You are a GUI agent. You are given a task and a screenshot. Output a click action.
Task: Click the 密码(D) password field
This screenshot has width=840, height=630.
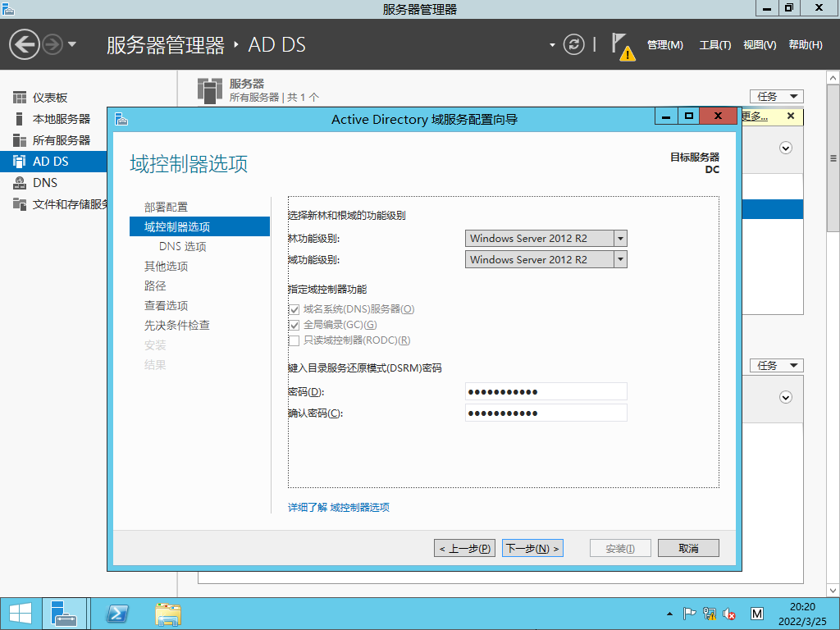pyautogui.click(x=546, y=391)
